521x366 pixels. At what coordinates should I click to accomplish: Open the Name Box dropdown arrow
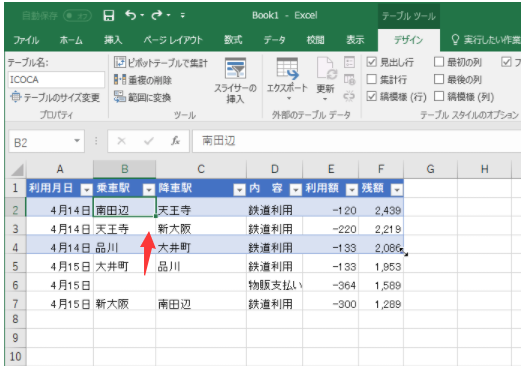77,141
